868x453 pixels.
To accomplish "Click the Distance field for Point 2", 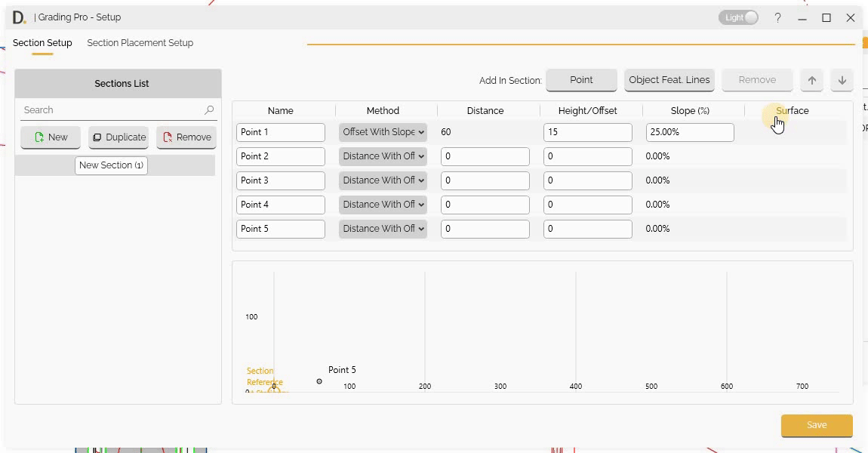I will click(485, 156).
